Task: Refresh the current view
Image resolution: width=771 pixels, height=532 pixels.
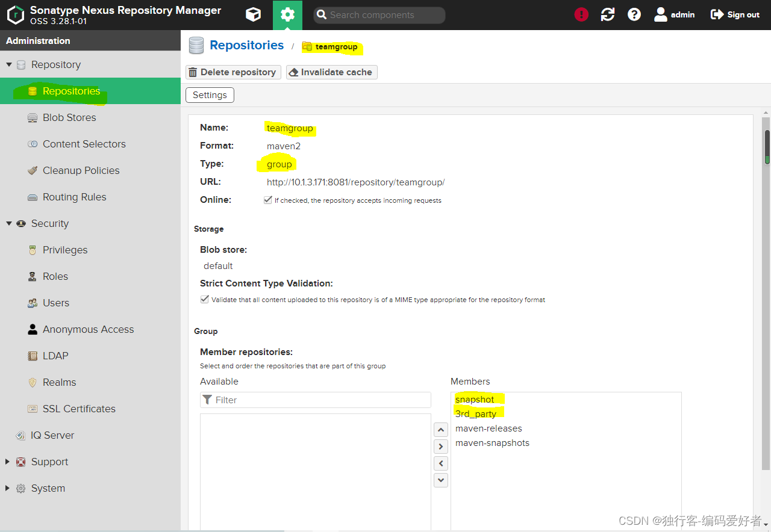Action: click(x=607, y=14)
